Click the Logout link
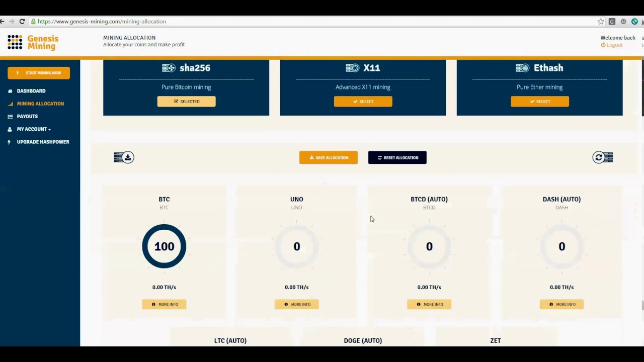 click(x=612, y=45)
